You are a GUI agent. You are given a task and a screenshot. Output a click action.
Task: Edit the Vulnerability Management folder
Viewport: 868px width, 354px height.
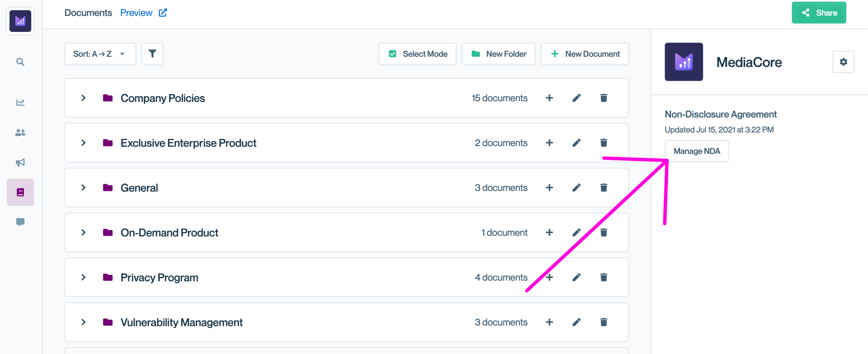(577, 322)
